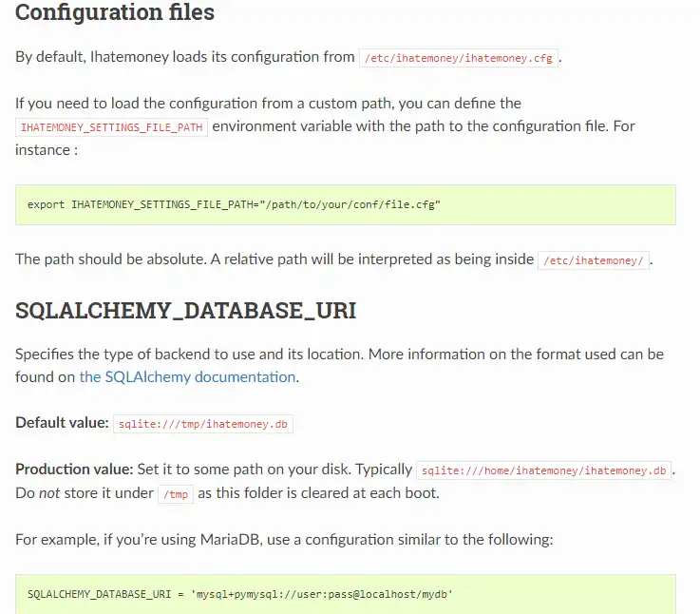The width and height of the screenshot is (700, 614).
Task: Click the sqlite:///home/ihatemoney/ihatemoney.db production value
Action: 543,470
